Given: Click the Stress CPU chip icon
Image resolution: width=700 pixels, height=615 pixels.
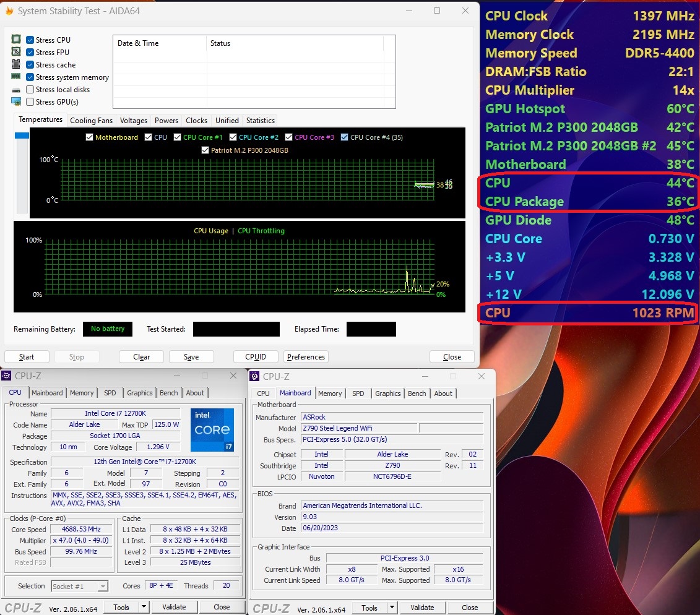Looking at the screenshot, I should pyautogui.click(x=17, y=40).
